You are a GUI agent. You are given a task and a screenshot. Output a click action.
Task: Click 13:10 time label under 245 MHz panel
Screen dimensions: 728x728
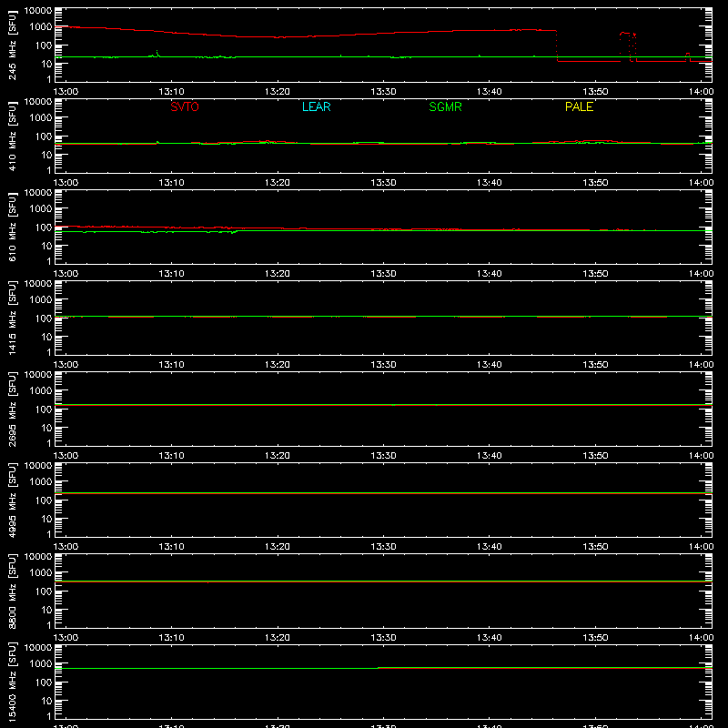(x=171, y=92)
